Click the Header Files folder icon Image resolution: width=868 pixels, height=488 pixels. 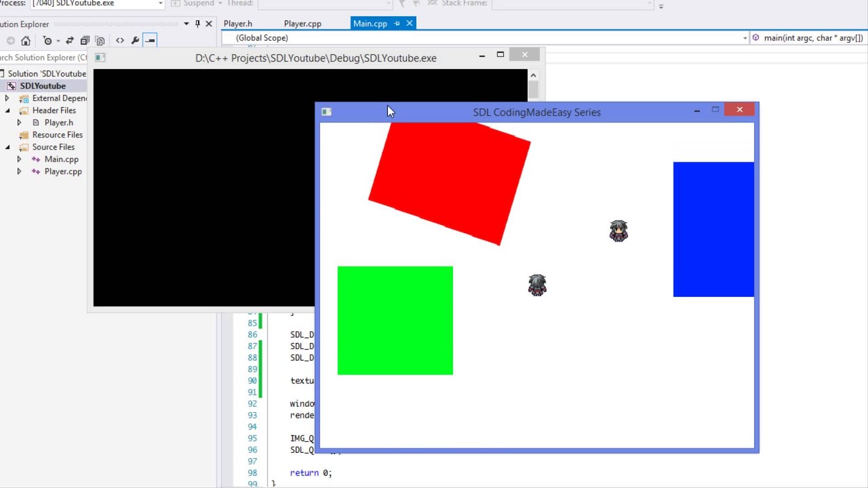24,110
